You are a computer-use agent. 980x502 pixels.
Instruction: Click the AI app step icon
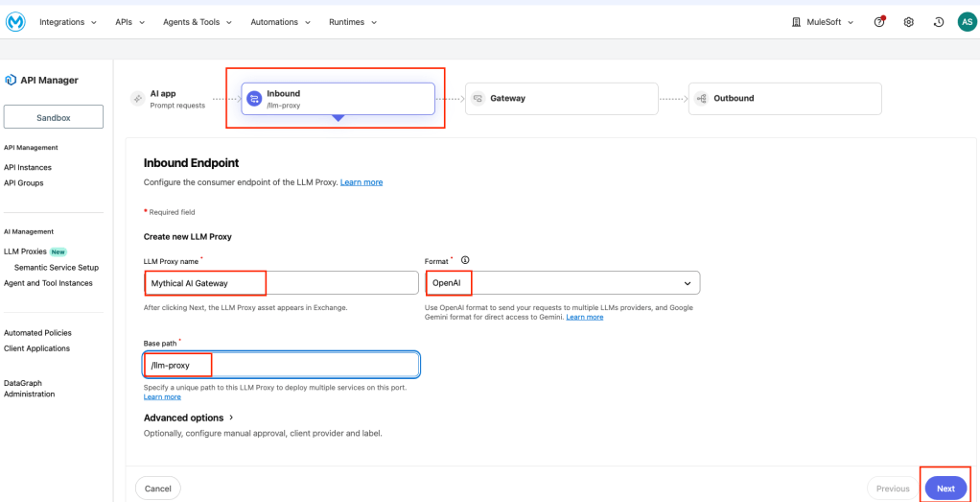(x=138, y=98)
